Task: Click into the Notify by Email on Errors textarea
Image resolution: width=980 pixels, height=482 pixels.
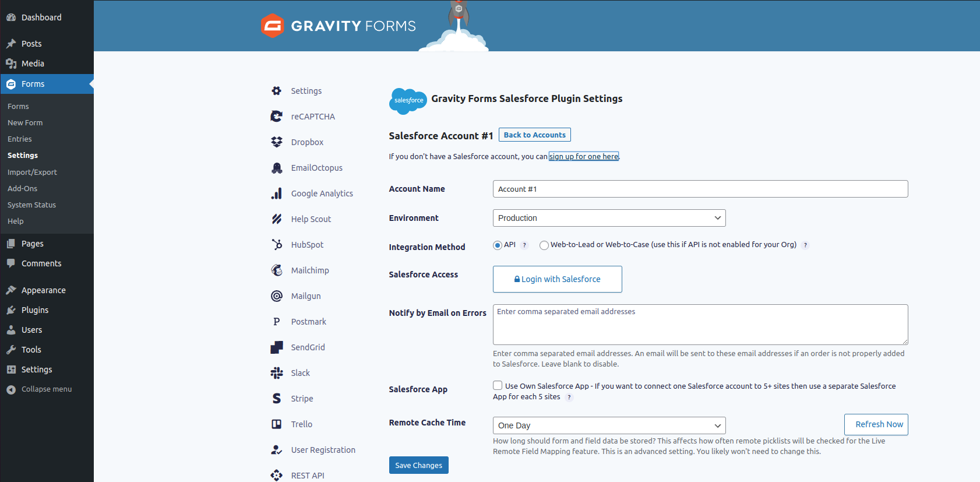Action: coord(700,325)
